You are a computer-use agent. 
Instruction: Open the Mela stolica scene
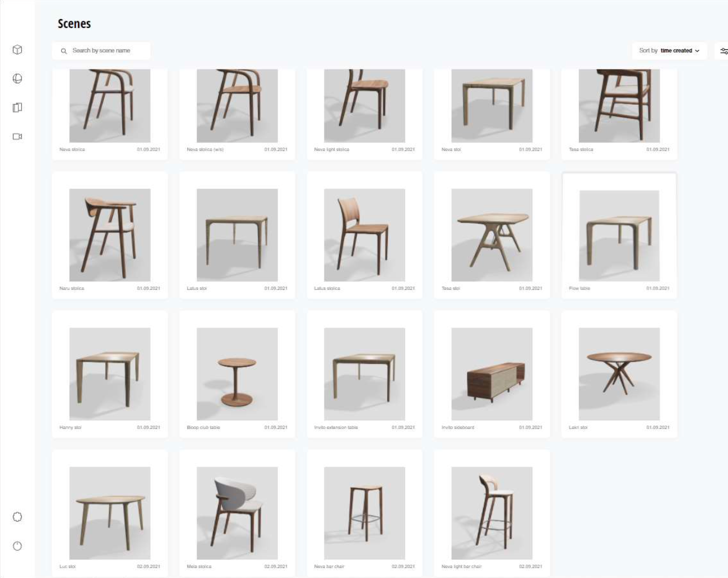coord(237,513)
